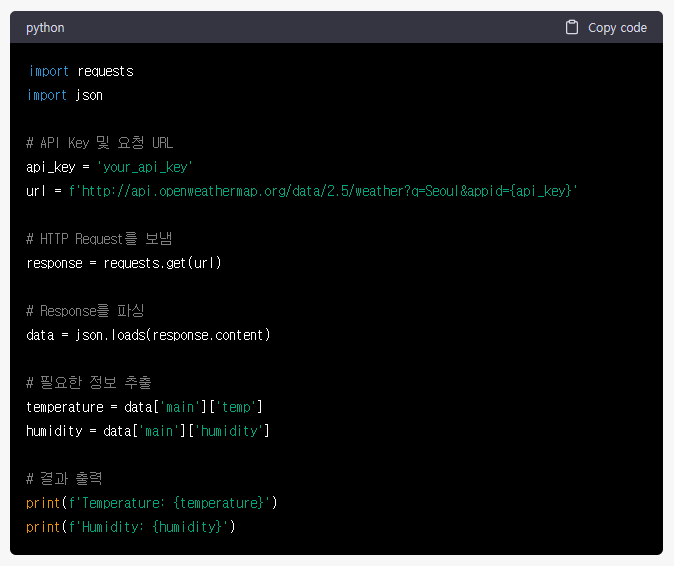Screen dimensions: 674x566
Task: Click the 'import requests' line
Action: pos(80,71)
